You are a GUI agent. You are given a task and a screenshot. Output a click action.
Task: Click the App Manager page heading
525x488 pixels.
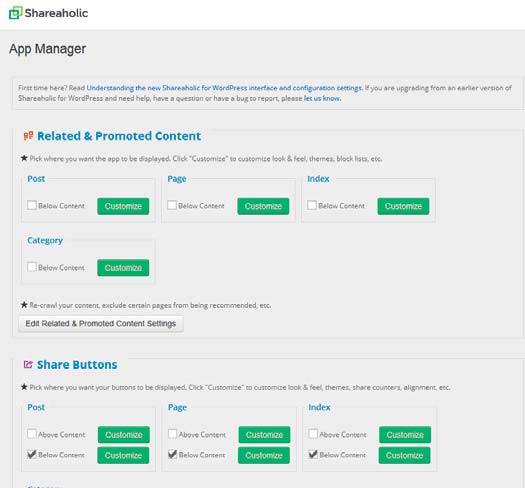coord(48,49)
